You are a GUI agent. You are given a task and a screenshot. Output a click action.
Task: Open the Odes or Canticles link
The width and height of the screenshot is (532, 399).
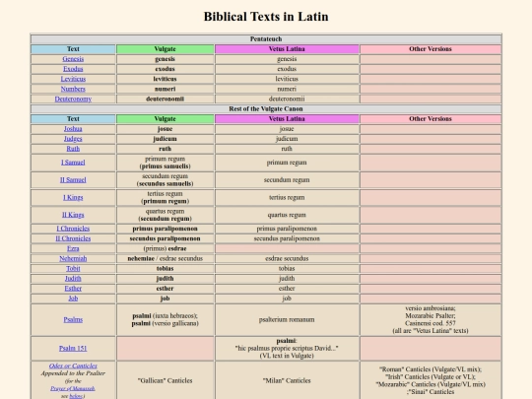[x=73, y=366]
